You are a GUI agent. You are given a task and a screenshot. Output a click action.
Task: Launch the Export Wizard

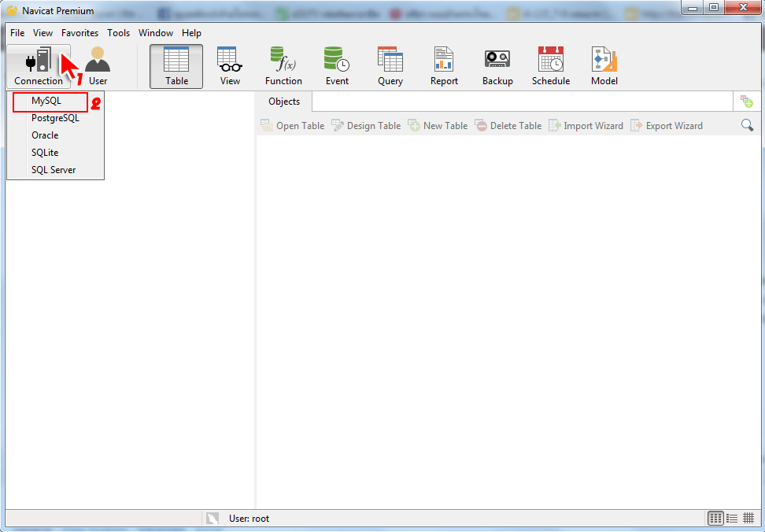point(667,126)
